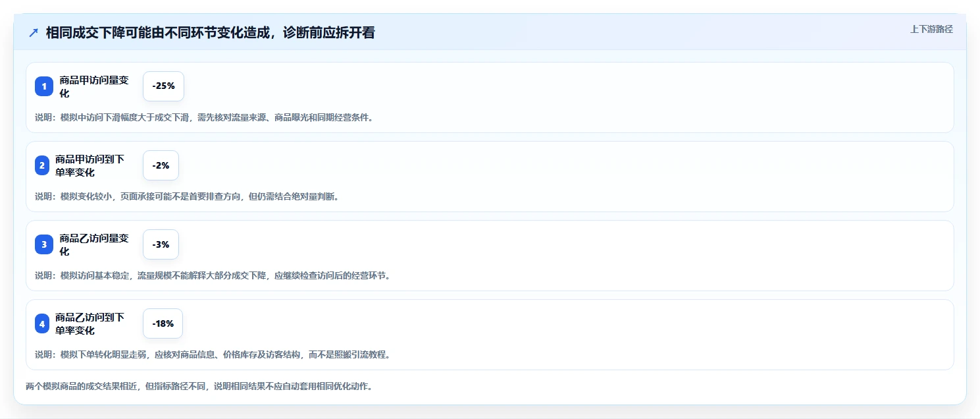Click the step 2 number badge
Viewport: 980px width, 419px height.
pyautogui.click(x=42, y=165)
